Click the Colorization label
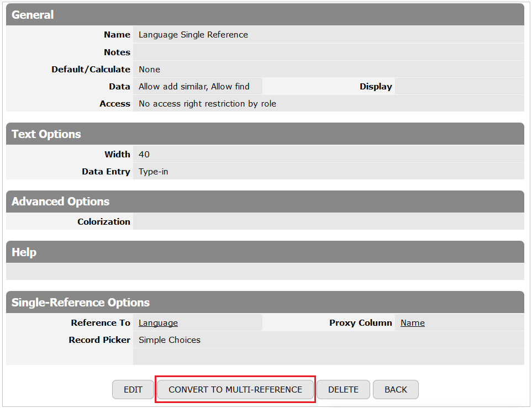The width and height of the screenshot is (532, 408). click(104, 221)
